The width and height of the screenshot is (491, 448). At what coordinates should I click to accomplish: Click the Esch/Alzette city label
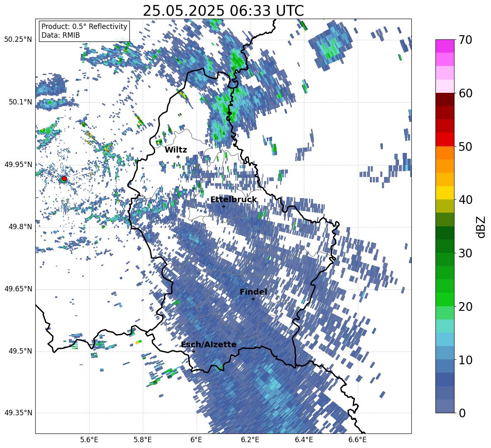(209, 344)
